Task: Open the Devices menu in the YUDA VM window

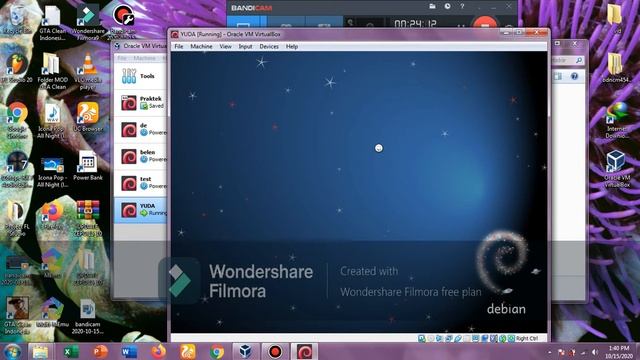Action: tap(269, 47)
